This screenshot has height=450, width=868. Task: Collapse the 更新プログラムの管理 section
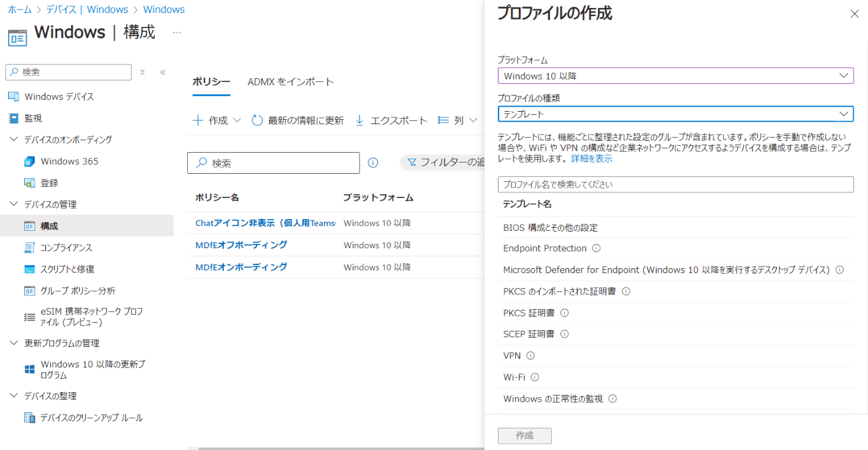(x=13, y=343)
